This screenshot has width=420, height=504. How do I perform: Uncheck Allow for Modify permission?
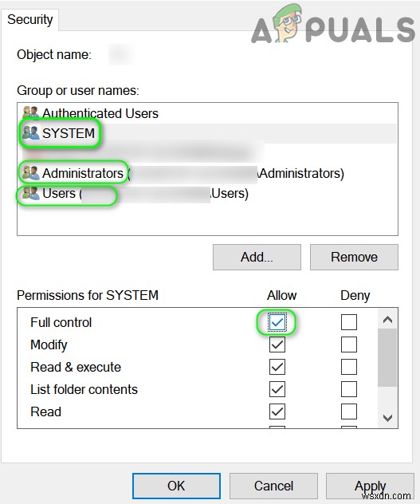click(x=277, y=345)
